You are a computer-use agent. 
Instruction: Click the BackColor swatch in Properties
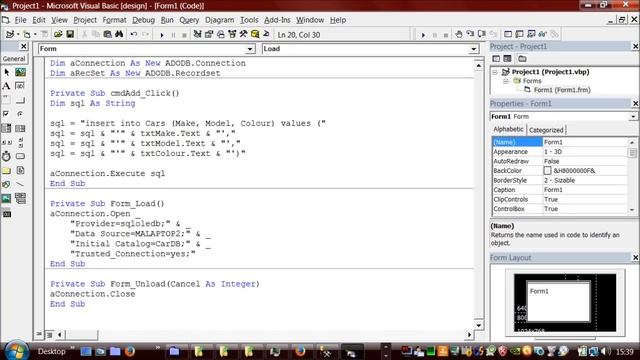point(547,171)
